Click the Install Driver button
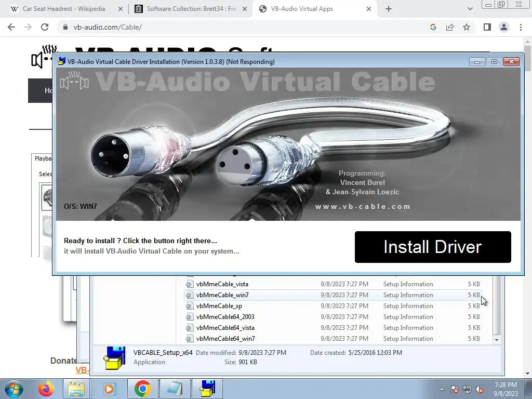Image resolution: width=532 pixels, height=399 pixels. [x=433, y=247]
